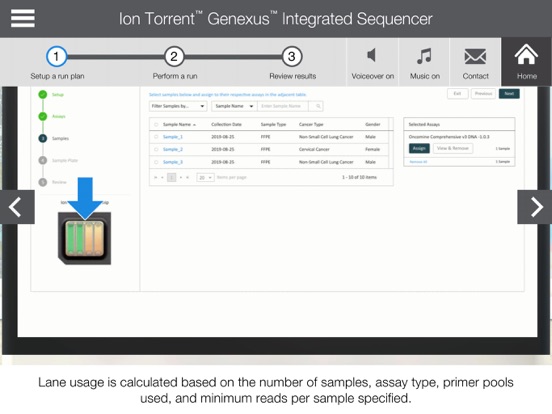Screen dimensions: 552x414
Task: Sort by the Sample Name column
Action: pyautogui.click(x=179, y=124)
